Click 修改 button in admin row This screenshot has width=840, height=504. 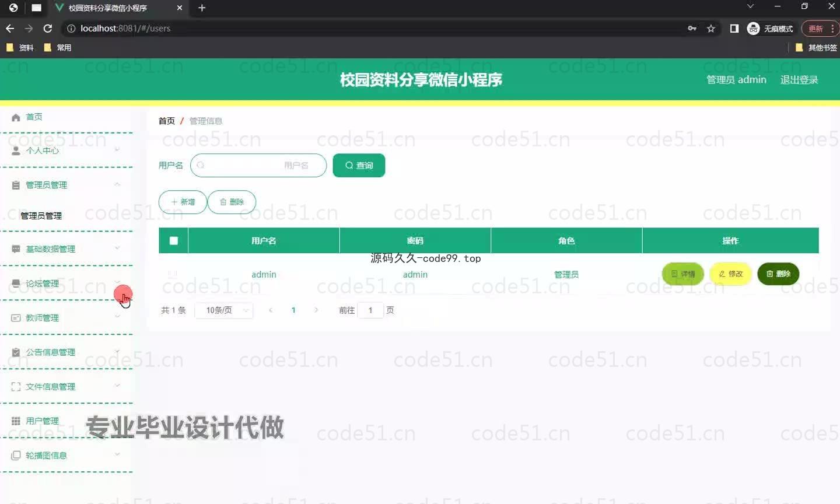731,274
